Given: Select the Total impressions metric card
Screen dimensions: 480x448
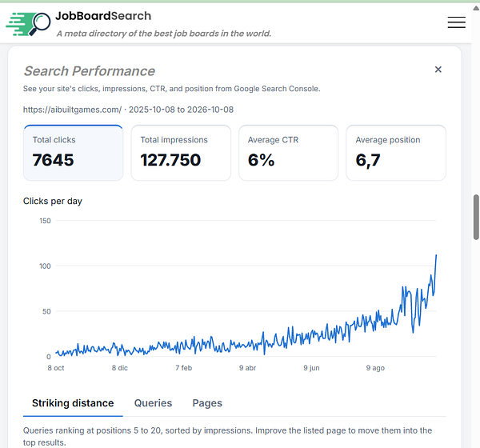Looking at the screenshot, I should coord(181,153).
